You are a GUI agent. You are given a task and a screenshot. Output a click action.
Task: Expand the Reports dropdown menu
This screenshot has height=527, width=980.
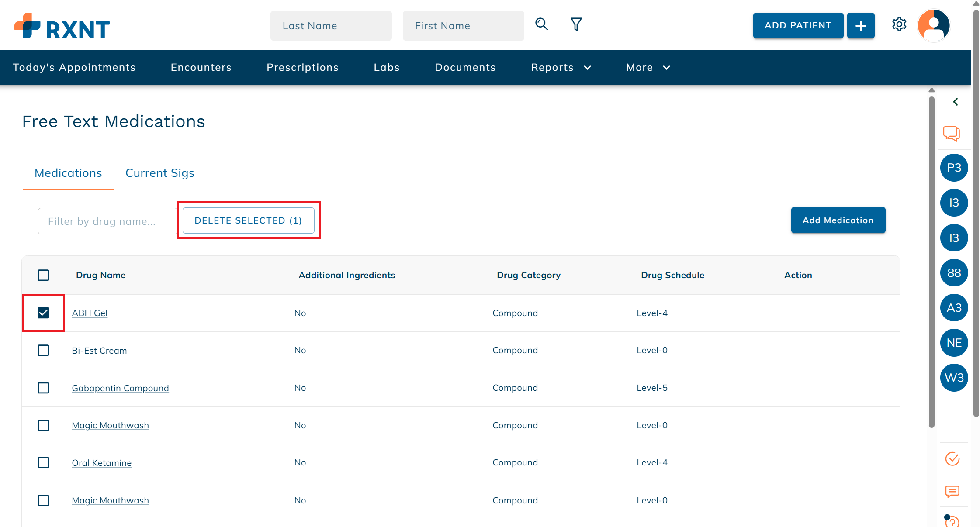click(561, 67)
